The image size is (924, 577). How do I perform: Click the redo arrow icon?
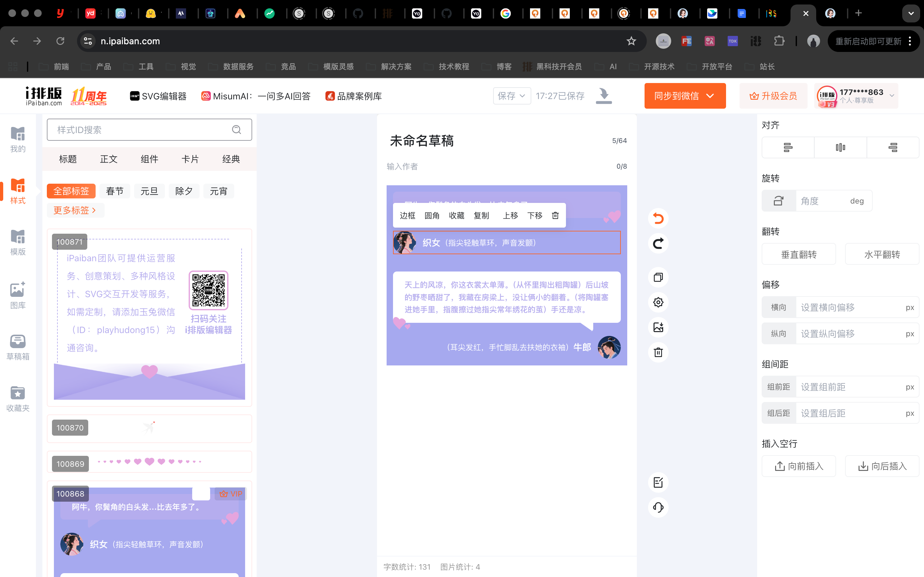658,243
